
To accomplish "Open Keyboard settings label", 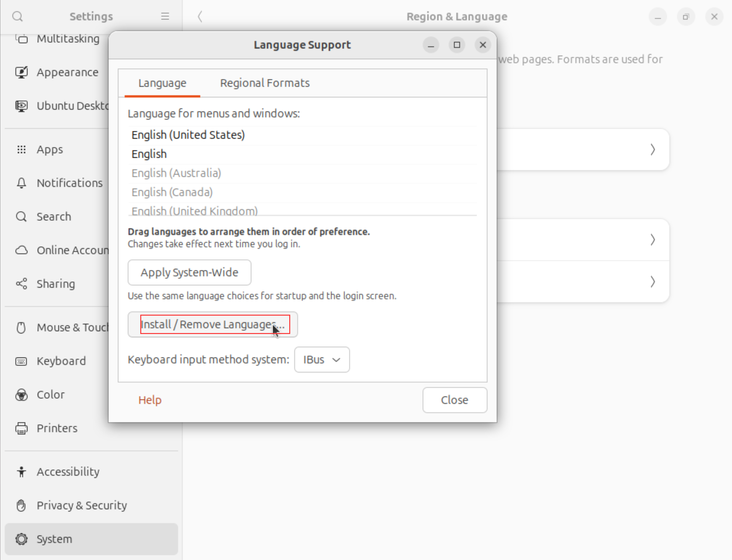I will coord(61,361).
